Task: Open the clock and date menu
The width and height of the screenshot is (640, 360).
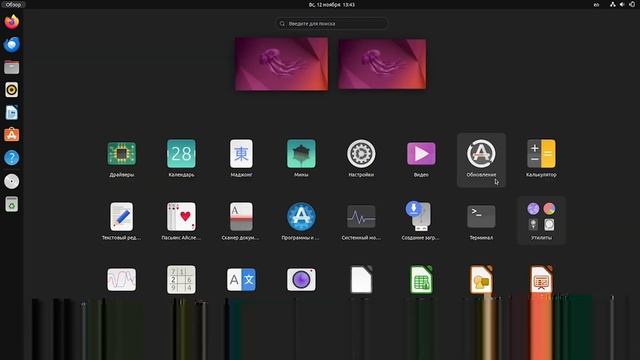Action: click(331, 4)
